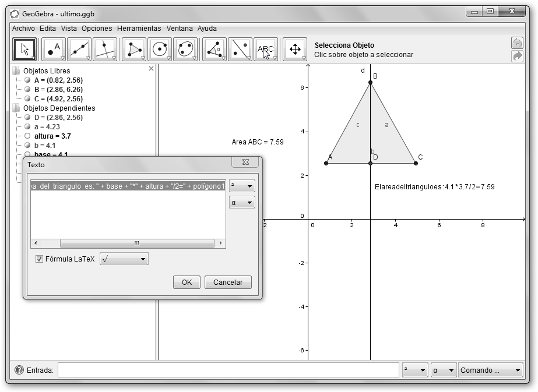Open the Comando dropdown list
Viewport: 538px width, 392px height.
(491, 370)
